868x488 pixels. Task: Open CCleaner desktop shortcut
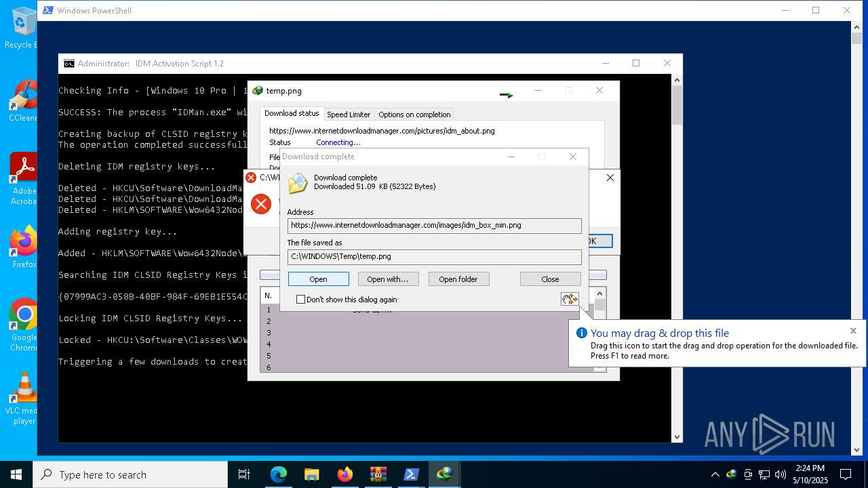[x=24, y=100]
